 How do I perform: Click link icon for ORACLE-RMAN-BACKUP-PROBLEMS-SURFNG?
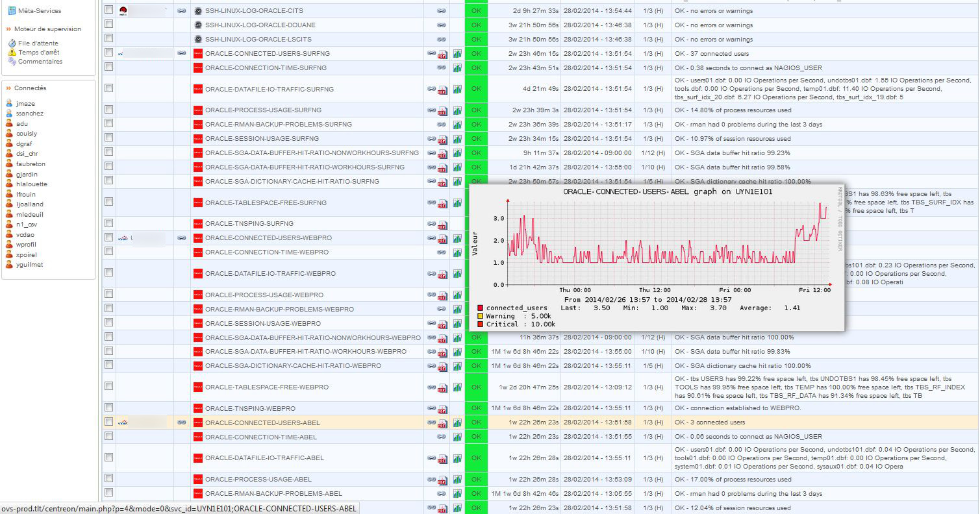tap(442, 125)
